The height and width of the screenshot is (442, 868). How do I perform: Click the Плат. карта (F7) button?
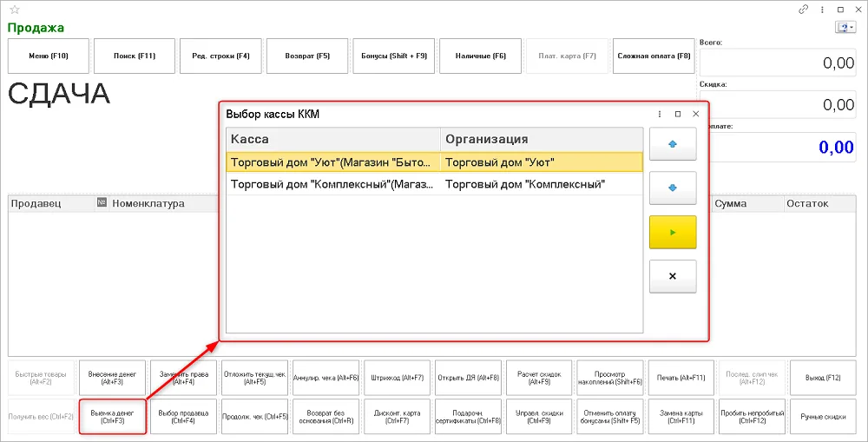point(567,56)
